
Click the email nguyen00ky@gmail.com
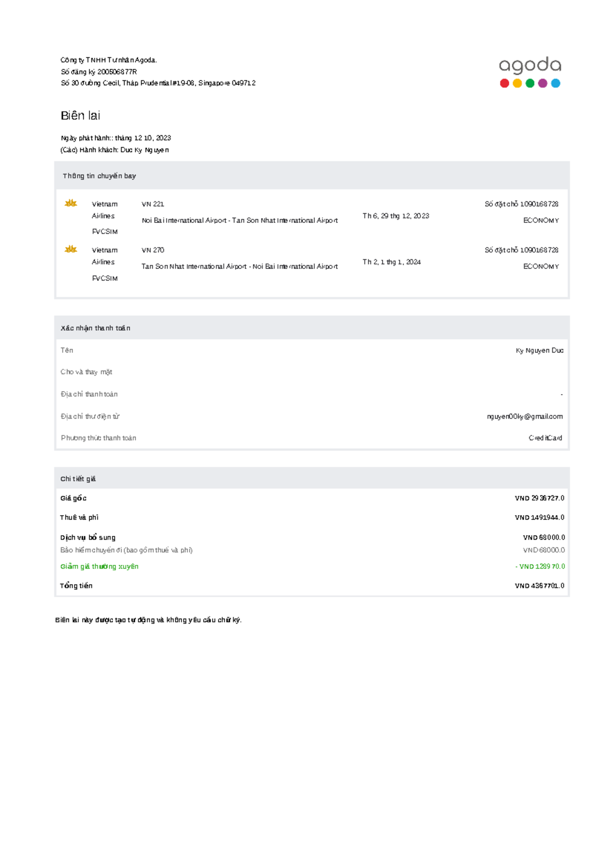[x=525, y=417]
